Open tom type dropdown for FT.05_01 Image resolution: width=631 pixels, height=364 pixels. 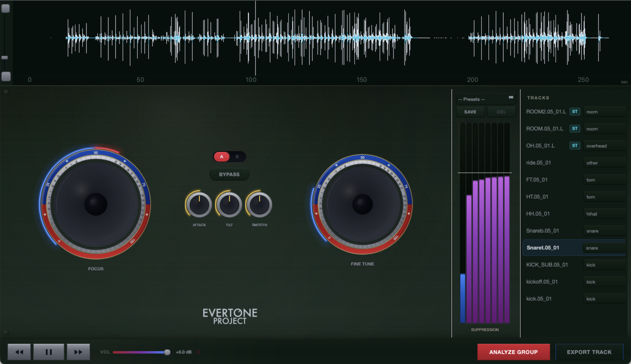604,180
